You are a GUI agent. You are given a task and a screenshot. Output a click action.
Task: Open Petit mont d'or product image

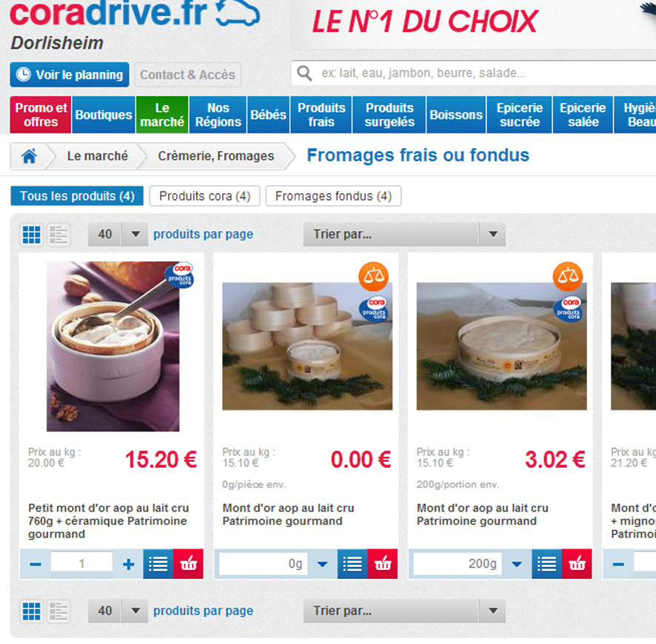click(x=113, y=346)
